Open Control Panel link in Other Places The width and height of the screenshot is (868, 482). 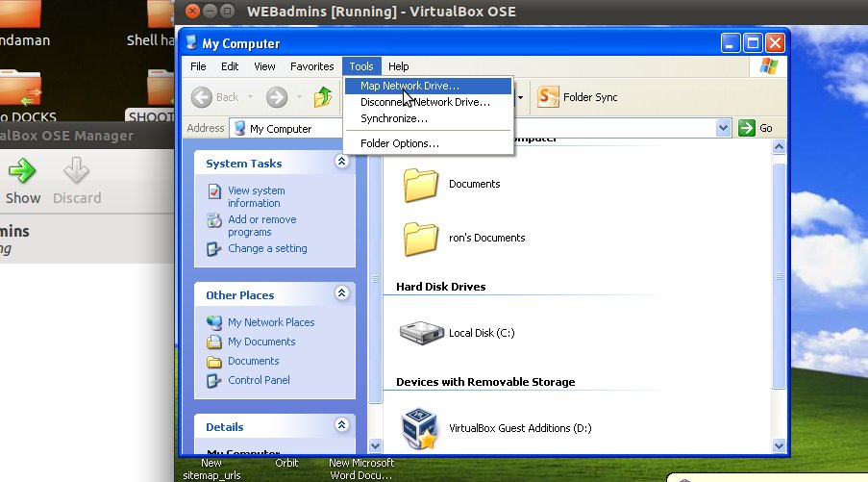pyautogui.click(x=259, y=380)
